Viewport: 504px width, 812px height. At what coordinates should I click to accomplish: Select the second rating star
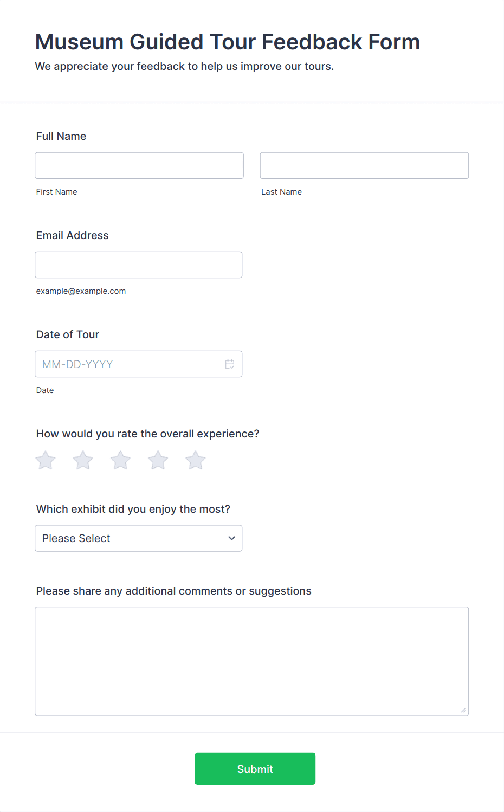click(x=83, y=460)
